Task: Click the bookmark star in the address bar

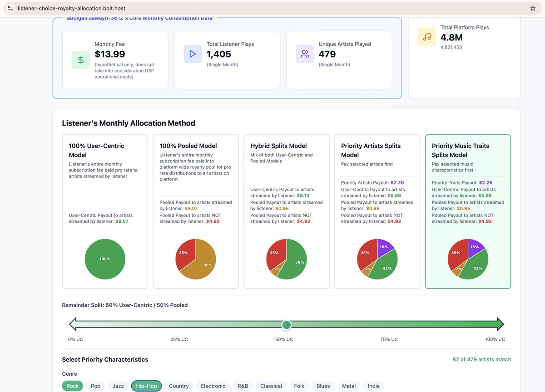Action: (x=532, y=8)
